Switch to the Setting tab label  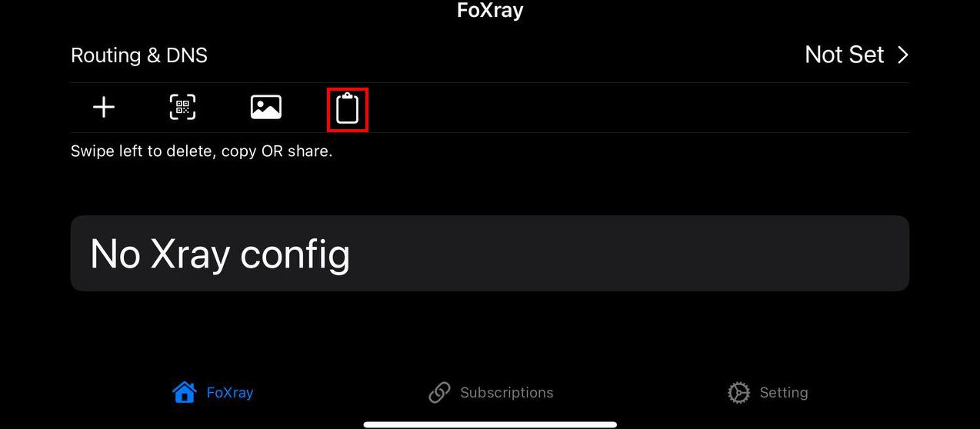[784, 393]
